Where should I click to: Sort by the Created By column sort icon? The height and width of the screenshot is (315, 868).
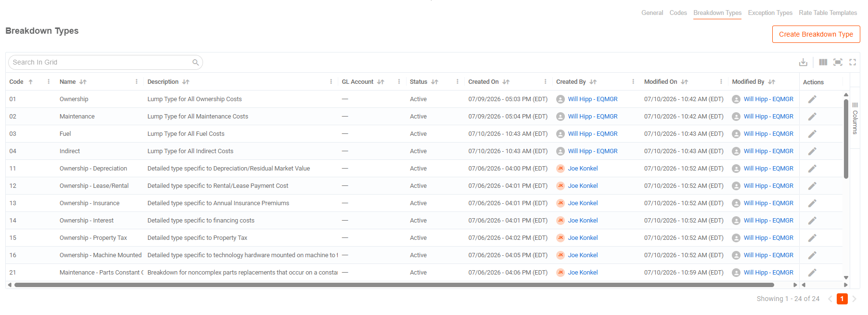(593, 82)
